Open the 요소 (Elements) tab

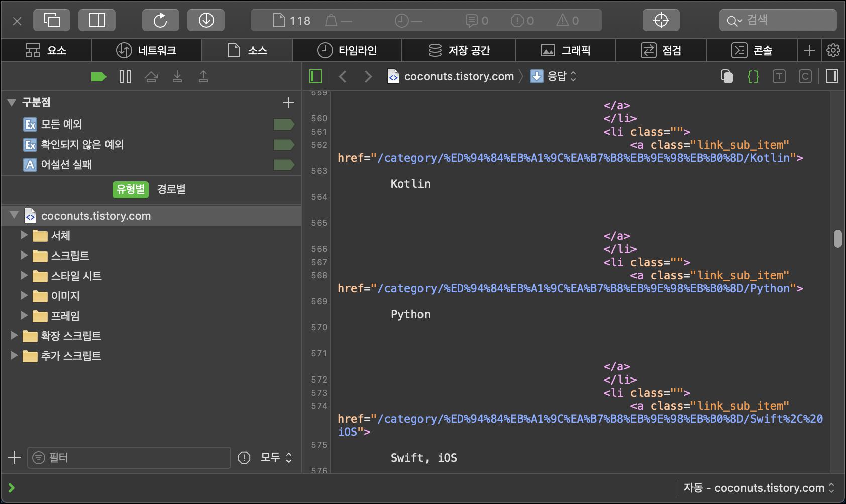46,50
